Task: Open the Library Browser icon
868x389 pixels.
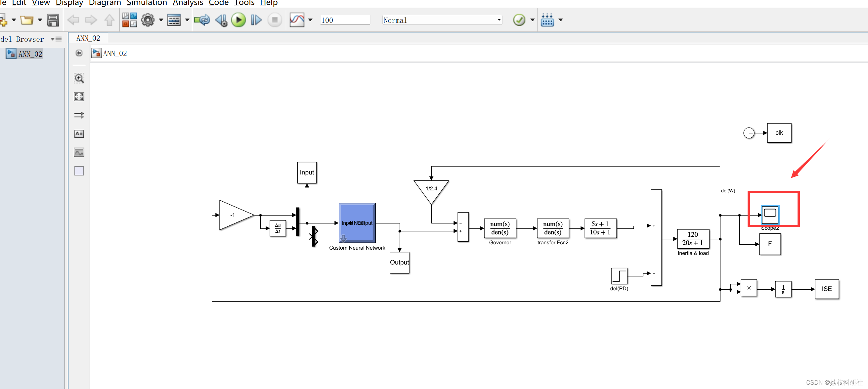Action: tap(129, 20)
